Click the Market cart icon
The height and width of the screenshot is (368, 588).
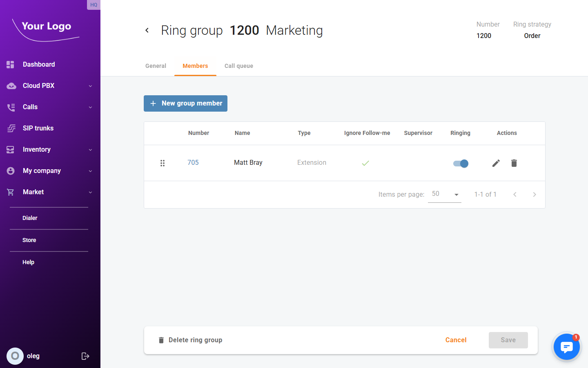click(11, 192)
